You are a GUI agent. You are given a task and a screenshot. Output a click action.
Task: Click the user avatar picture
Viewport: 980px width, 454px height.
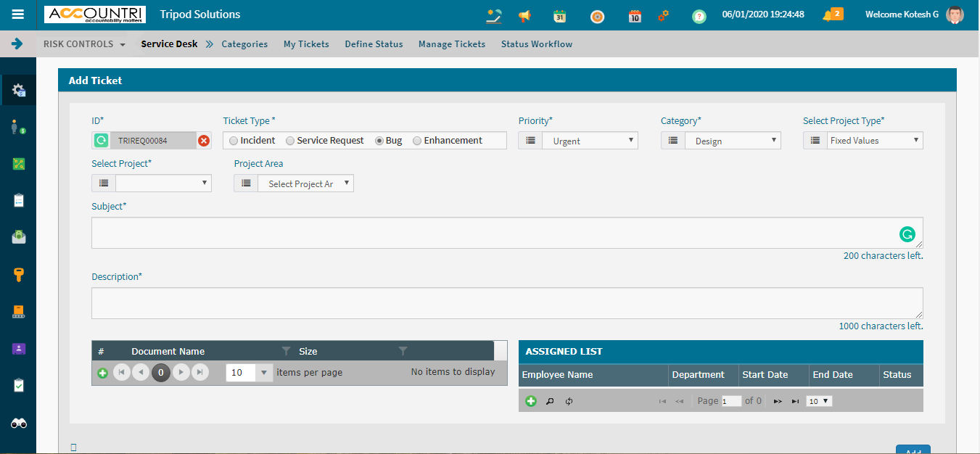[955, 15]
